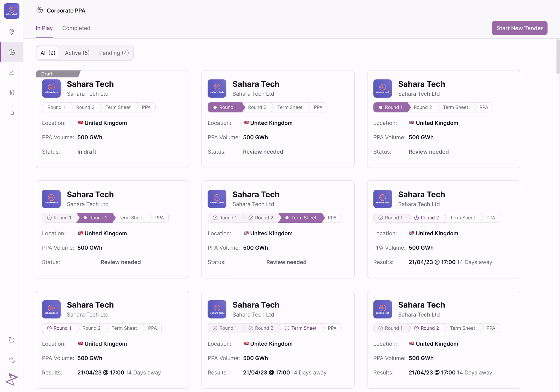Click the UK flag icon in Draft card
Image resolution: width=560 pixels, height=392 pixels.
pos(80,123)
